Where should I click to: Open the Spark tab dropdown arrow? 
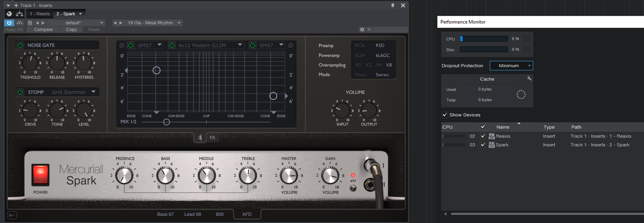tap(80, 14)
